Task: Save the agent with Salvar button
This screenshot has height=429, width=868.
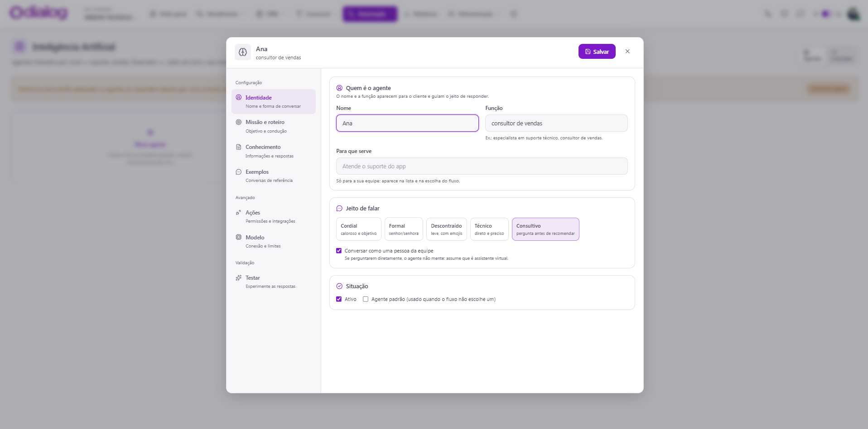Action: pyautogui.click(x=597, y=52)
